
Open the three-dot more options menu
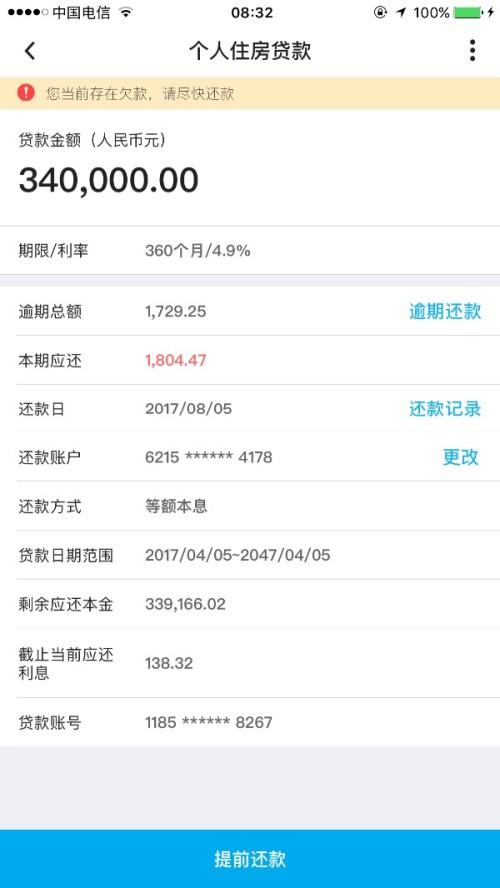coord(472,50)
